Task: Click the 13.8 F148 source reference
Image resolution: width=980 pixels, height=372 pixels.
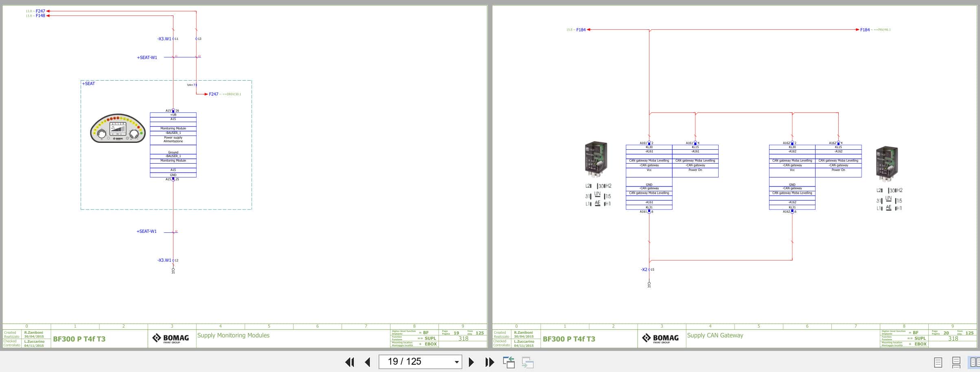Action: [35, 16]
